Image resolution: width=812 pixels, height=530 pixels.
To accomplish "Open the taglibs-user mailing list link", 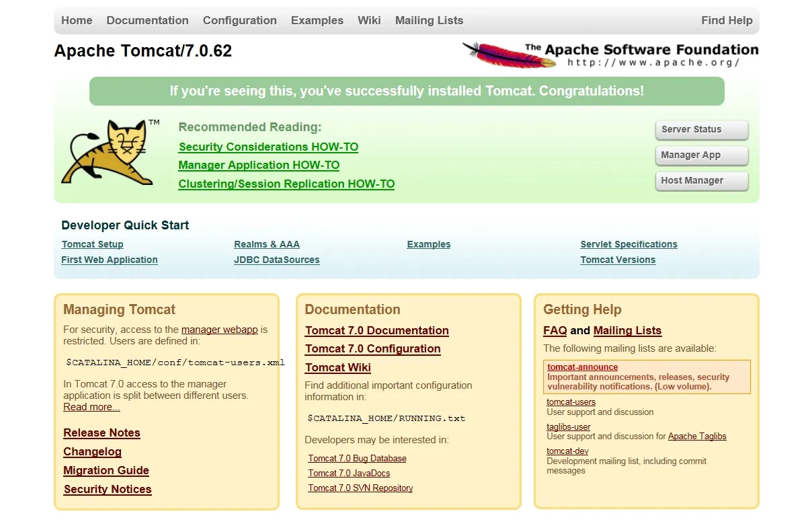I will [569, 426].
